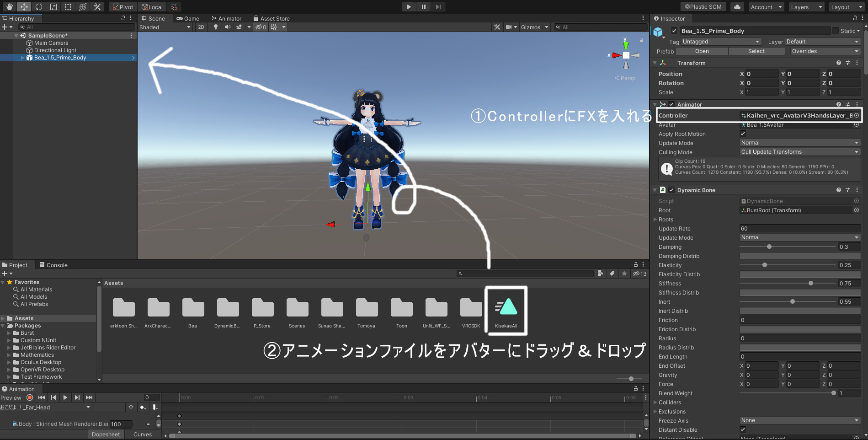Open the Culling Mode dropdown

[799, 152]
